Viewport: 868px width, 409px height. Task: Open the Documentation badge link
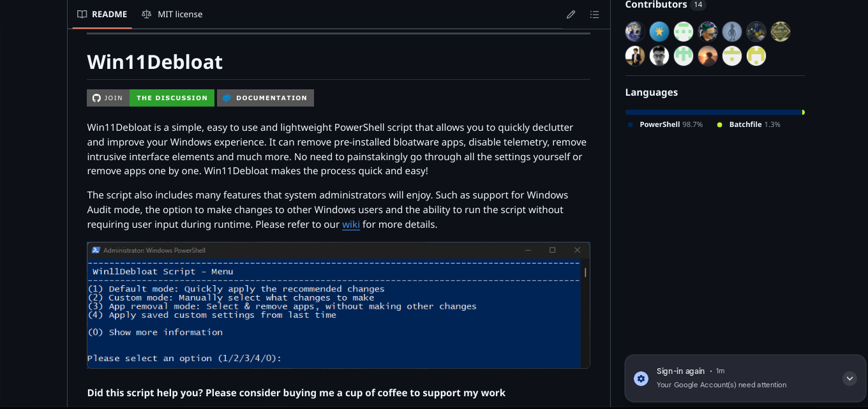[x=266, y=98]
